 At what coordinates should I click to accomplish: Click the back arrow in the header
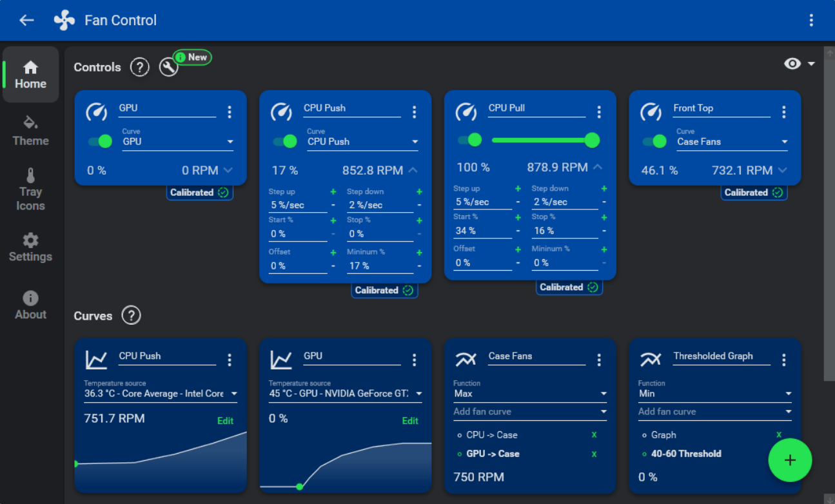[25, 20]
